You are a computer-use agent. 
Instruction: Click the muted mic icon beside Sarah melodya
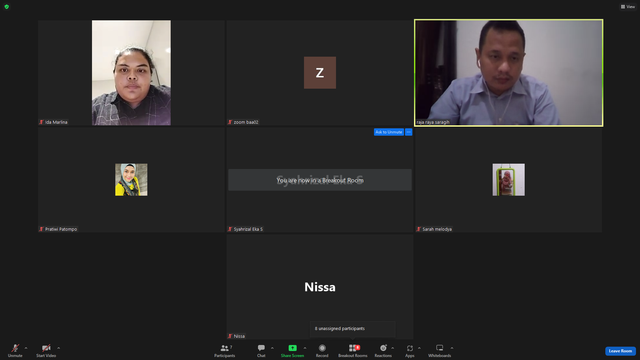click(418, 229)
